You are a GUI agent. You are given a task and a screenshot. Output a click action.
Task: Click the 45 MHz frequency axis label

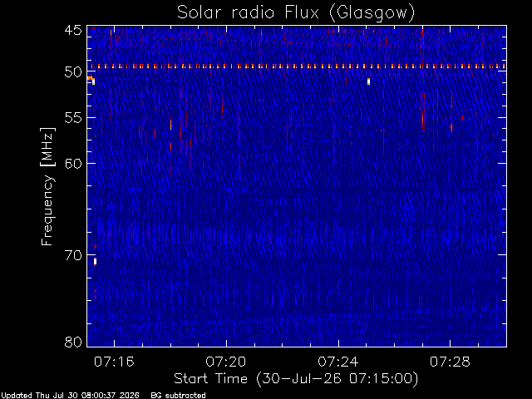tap(73, 31)
